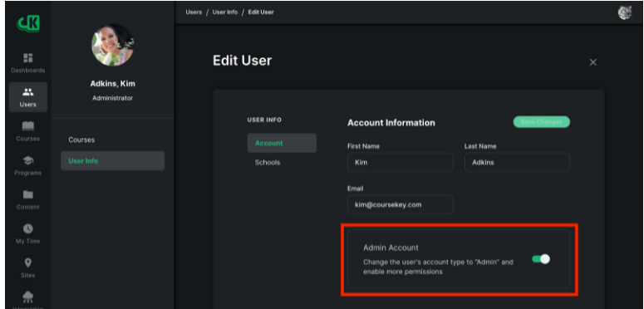Open the Courses book icon
The image size is (644, 309).
[x=28, y=126]
